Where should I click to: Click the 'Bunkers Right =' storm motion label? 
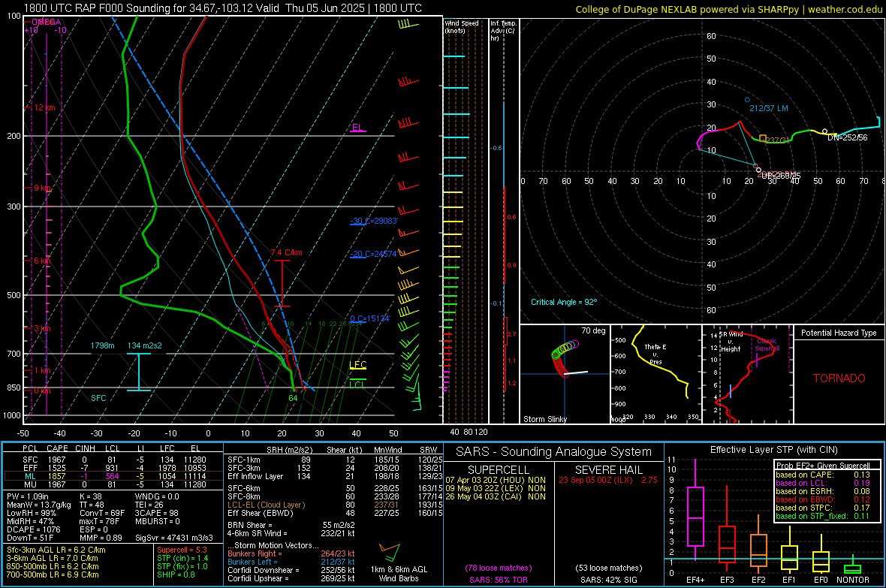(x=255, y=553)
